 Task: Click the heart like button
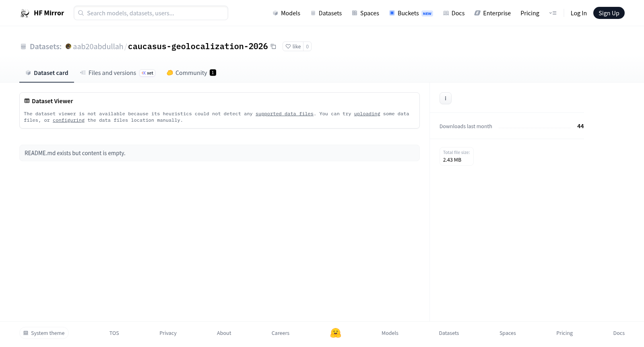(x=293, y=46)
